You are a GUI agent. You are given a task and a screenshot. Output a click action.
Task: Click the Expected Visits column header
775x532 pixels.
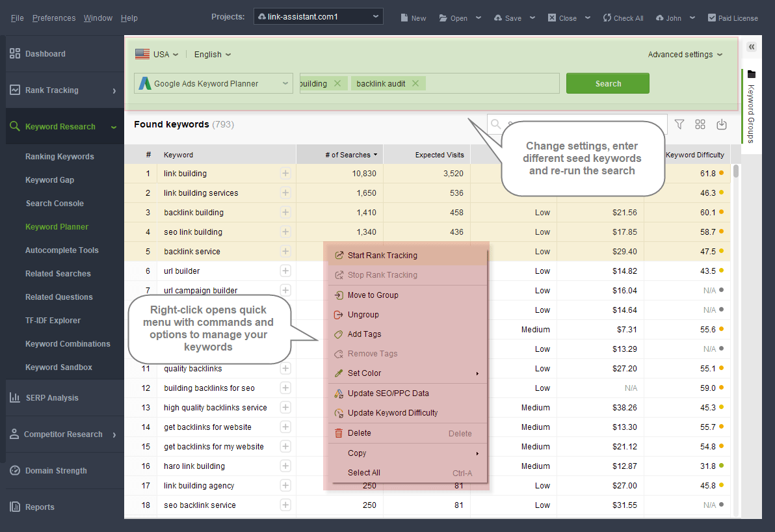427,155
